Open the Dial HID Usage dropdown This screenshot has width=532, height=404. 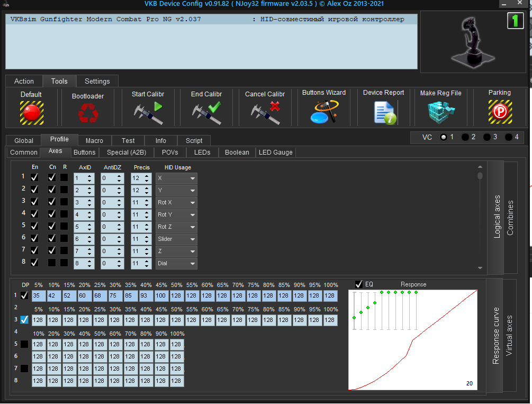[176, 264]
